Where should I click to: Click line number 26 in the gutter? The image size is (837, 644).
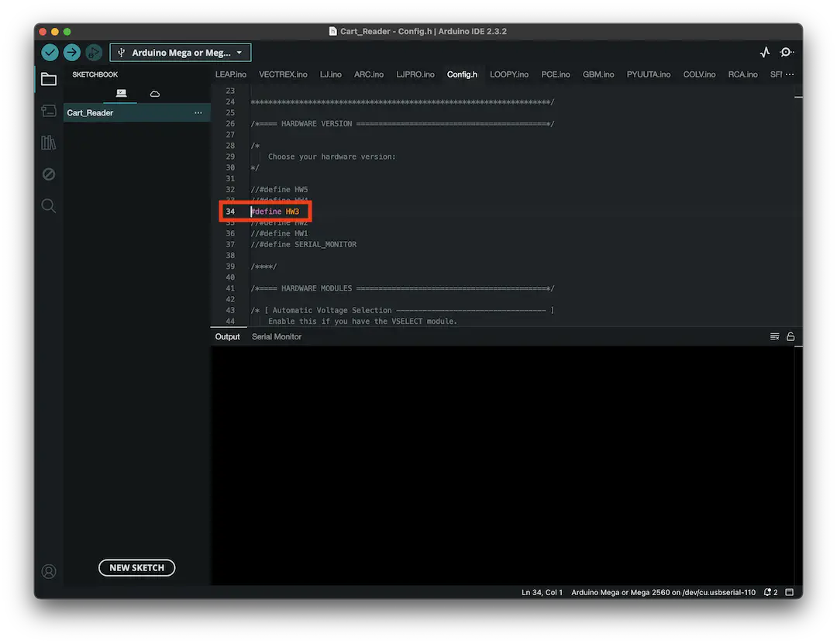tap(230, 124)
